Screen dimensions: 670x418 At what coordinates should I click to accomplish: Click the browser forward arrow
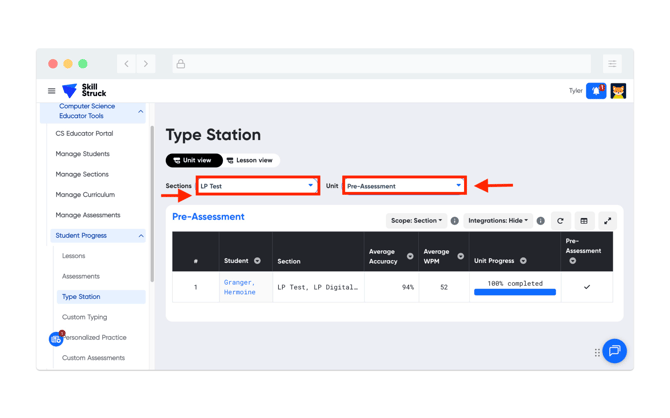pyautogui.click(x=146, y=64)
